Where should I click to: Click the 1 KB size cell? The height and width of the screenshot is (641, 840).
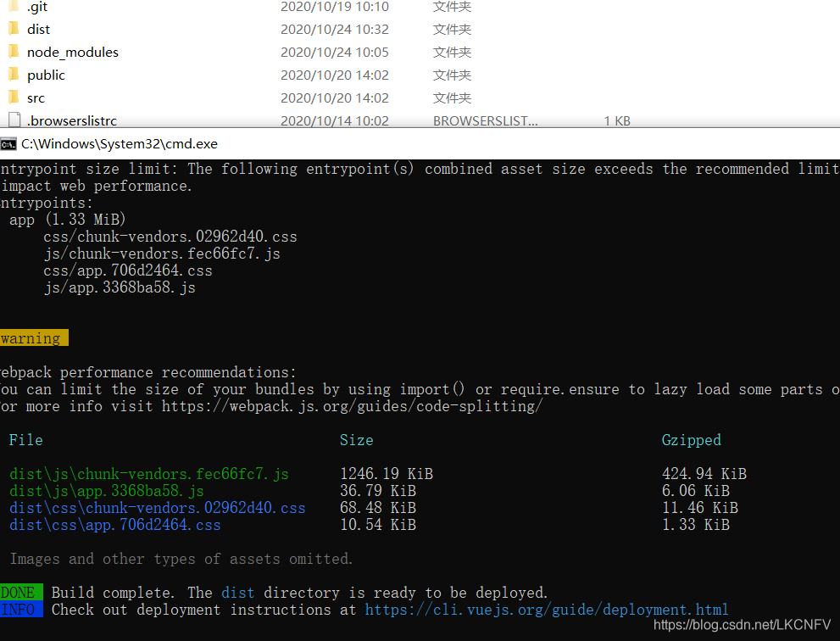[617, 120]
